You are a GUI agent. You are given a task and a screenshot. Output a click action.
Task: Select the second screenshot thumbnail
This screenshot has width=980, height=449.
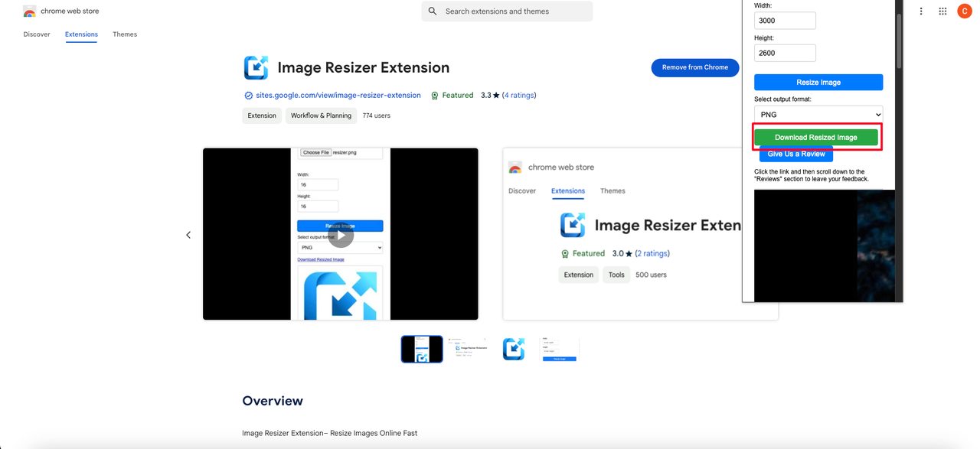468,349
